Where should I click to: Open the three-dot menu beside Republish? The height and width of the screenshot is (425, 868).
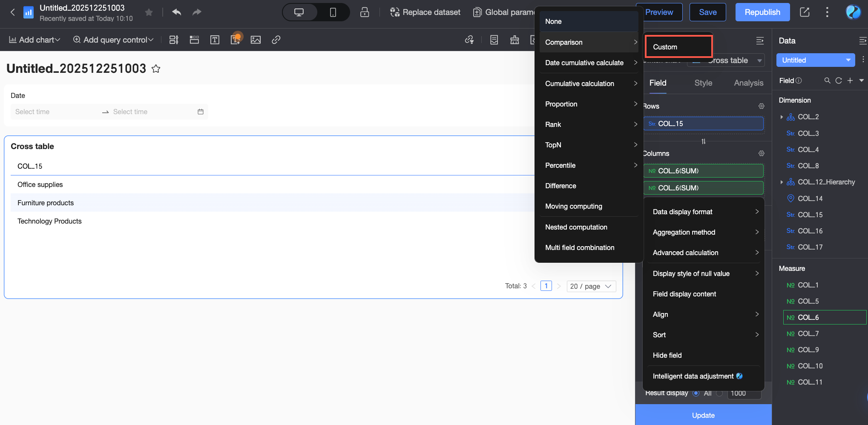827,12
